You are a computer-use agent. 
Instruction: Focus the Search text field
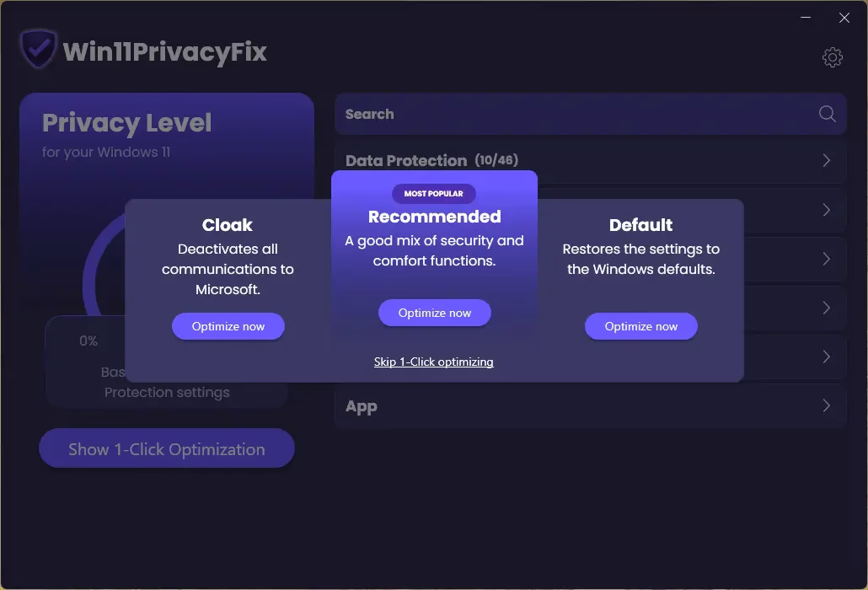[x=573, y=114]
